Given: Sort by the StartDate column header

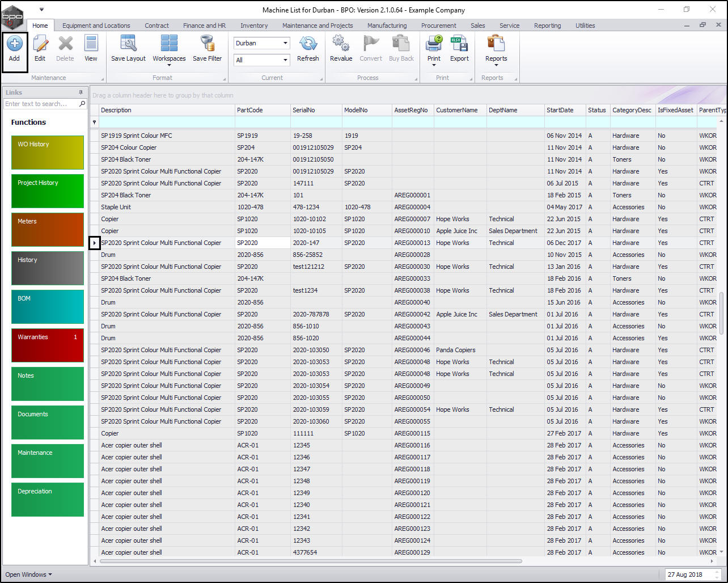Looking at the screenshot, I should (x=560, y=110).
